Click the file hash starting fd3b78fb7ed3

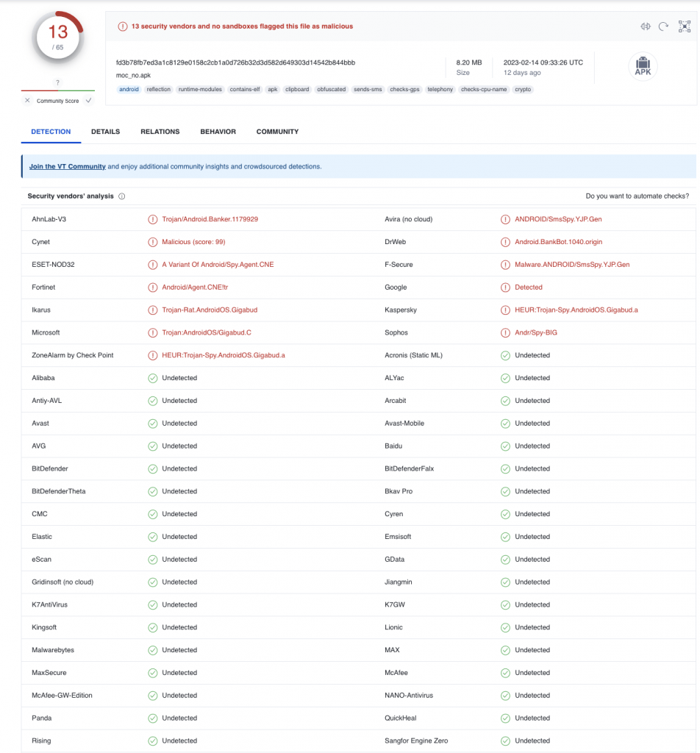[236, 63]
